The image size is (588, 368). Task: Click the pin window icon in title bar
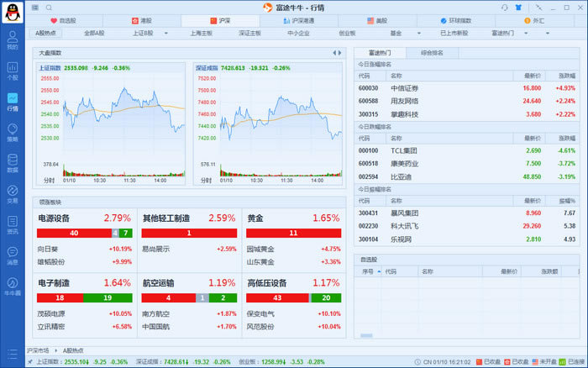click(539, 8)
